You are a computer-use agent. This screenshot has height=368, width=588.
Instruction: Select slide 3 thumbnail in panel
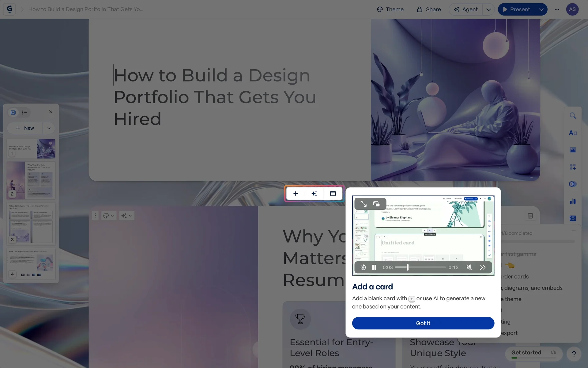click(31, 224)
